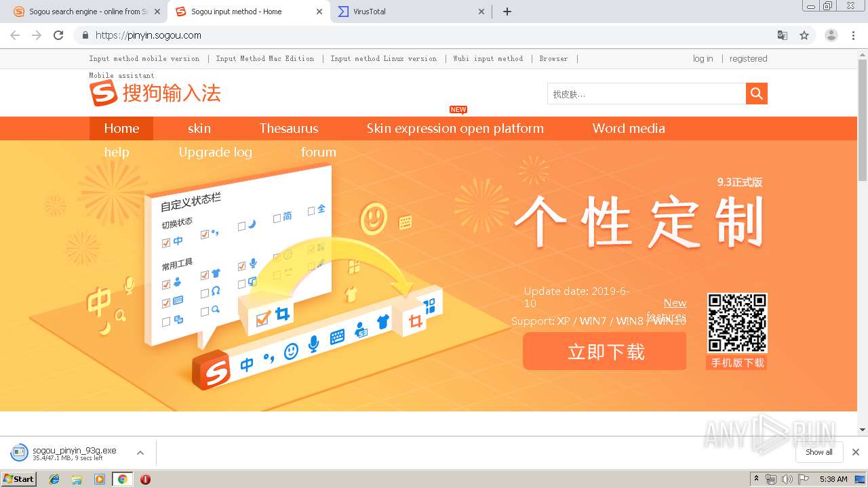Click the browser back arrow
The height and width of the screenshot is (488, 868).
15,35
